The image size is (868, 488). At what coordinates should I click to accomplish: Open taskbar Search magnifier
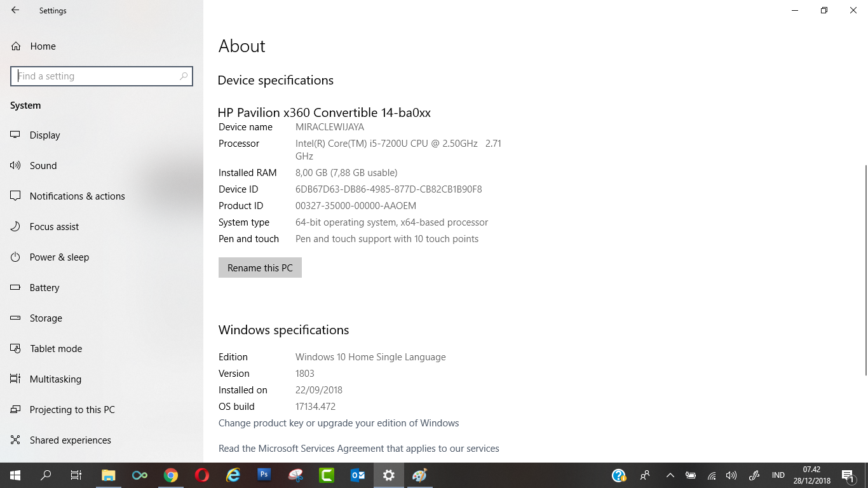[x=46, y=475]
